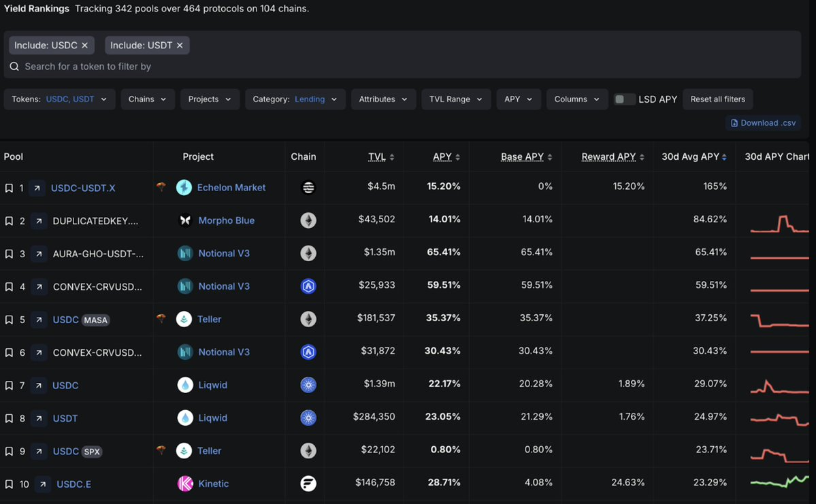
Task: Toggle the LSD APY switch
Action: tap(624, 99)
